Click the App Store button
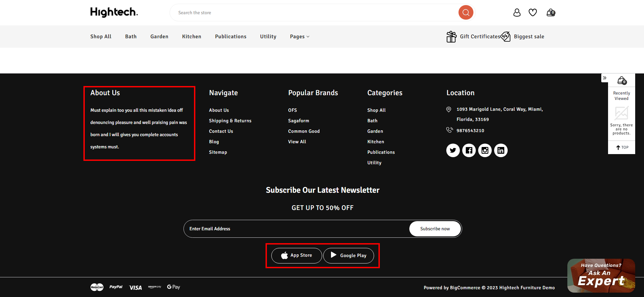 click(296, 255)
